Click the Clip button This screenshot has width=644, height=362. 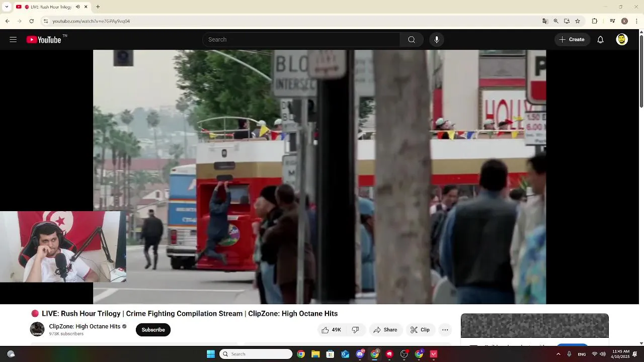pos(421,330)
